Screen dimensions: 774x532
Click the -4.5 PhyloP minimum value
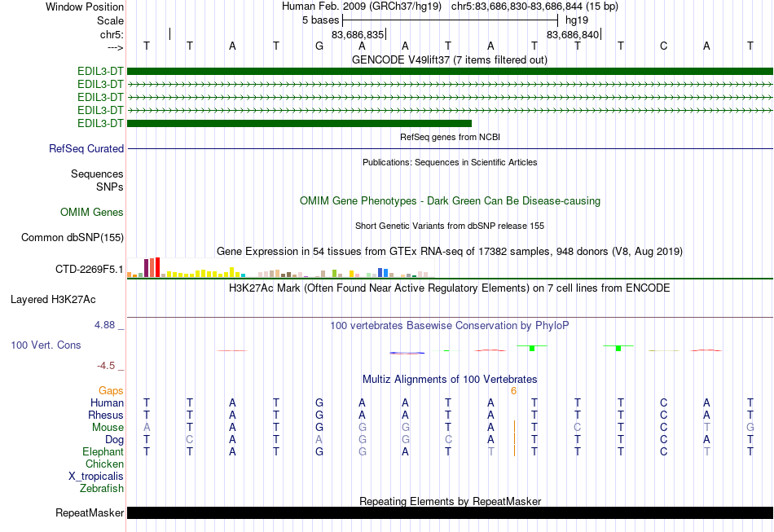click(x=106, y=366)
